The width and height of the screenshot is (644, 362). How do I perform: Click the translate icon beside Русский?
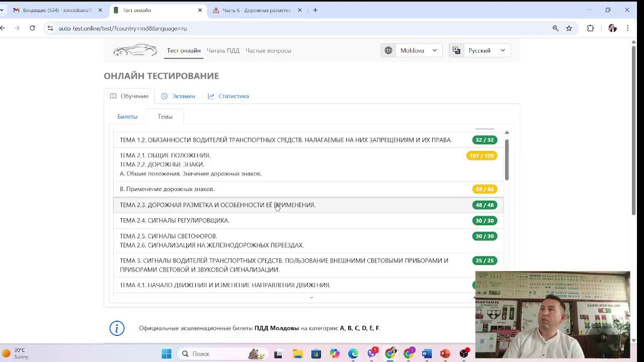coord(456,50)
